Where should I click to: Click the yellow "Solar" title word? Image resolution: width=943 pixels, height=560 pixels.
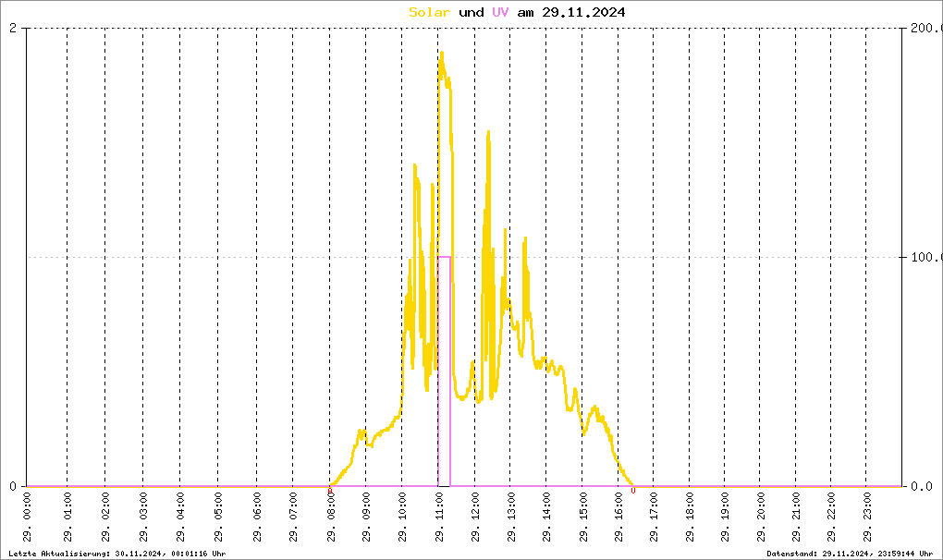(429, 12)
